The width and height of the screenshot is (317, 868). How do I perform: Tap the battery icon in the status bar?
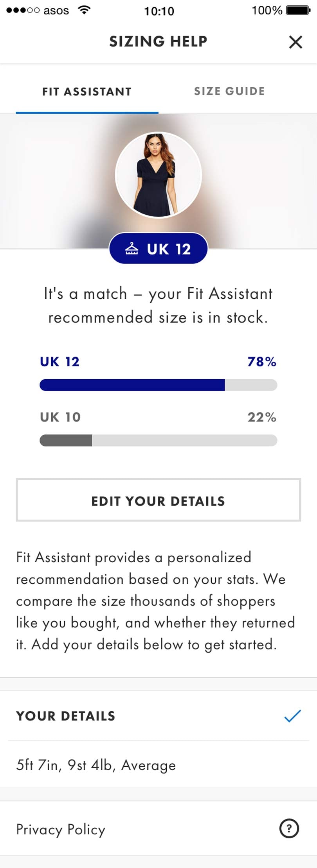298,10
